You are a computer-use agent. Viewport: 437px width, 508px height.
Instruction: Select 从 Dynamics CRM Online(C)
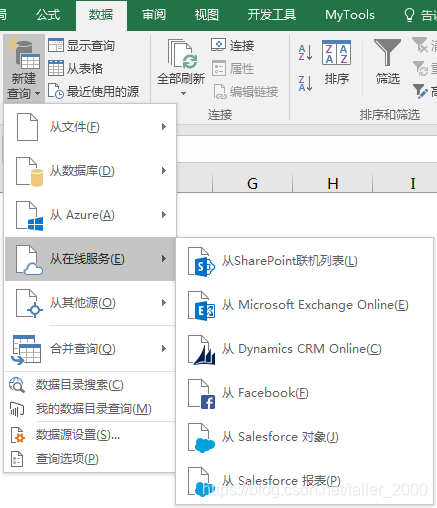(304, 349)
